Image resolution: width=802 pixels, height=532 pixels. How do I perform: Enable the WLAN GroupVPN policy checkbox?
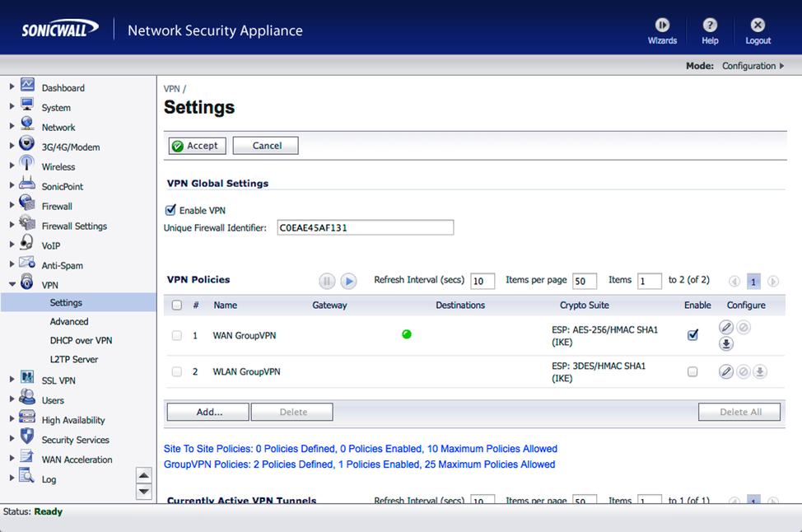692,371
